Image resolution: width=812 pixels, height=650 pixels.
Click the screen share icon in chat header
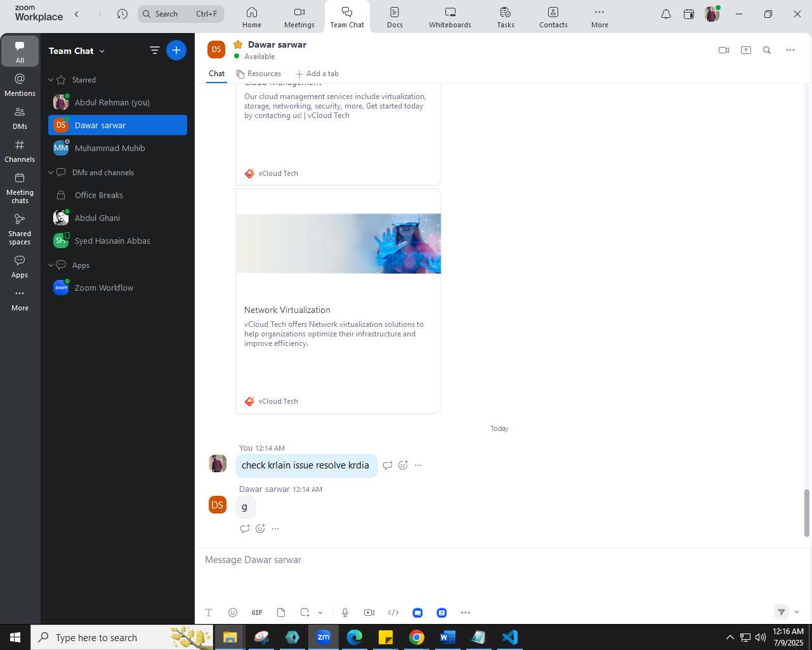[746, 50]
